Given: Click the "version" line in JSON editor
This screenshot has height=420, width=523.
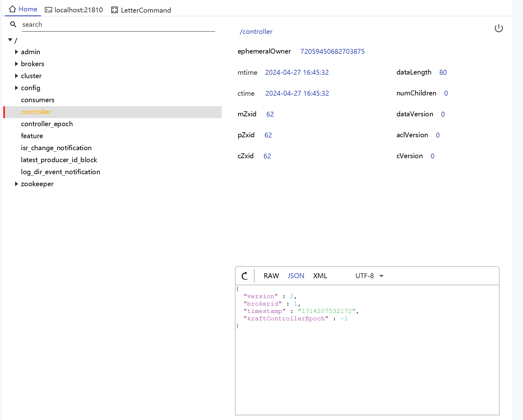Looking at the screenshot, I should pos(270,296).
